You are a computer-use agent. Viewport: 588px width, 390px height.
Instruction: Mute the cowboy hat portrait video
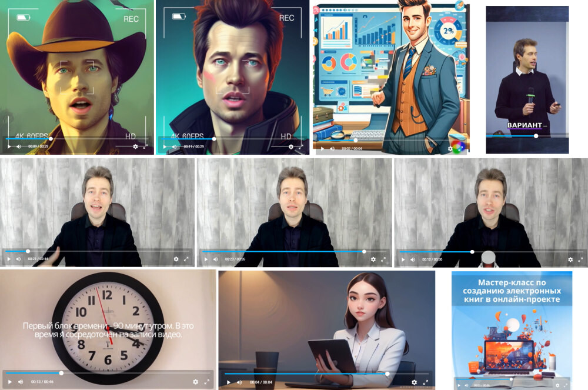click(x=18, y=146)
